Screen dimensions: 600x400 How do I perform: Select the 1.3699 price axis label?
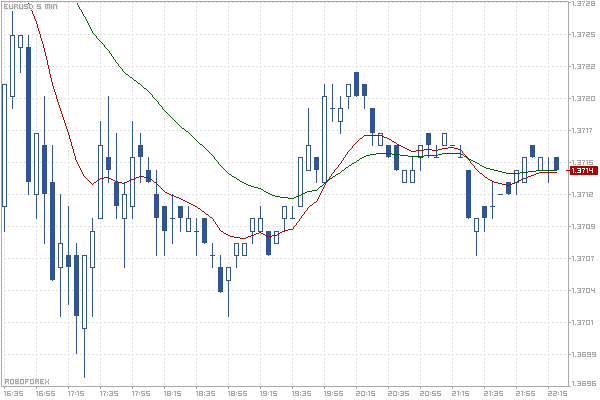pos(584,354)
